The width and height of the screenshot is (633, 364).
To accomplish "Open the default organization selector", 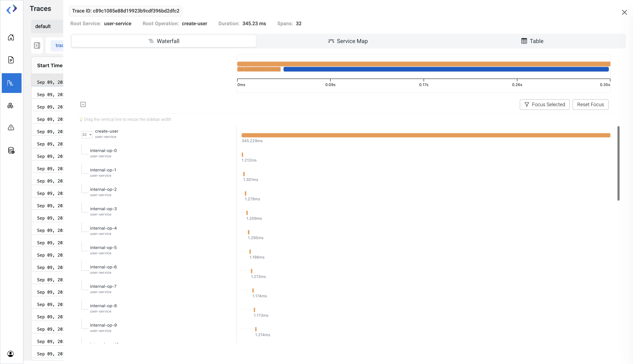I will click(47, 26).
